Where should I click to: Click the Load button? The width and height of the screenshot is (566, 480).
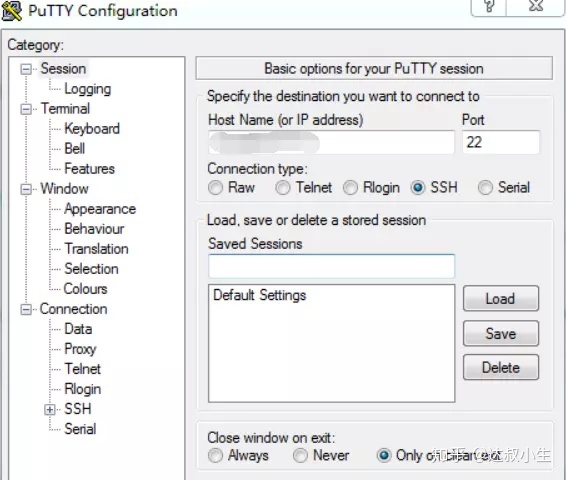point(501,298)
